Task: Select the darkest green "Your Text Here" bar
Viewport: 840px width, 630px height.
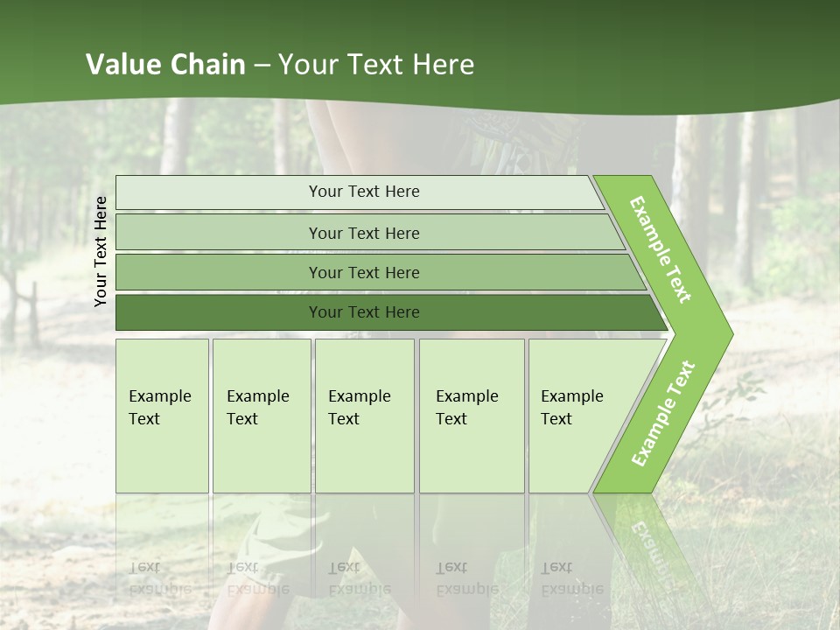Action: pyautogui.click(x=364, y=312)
